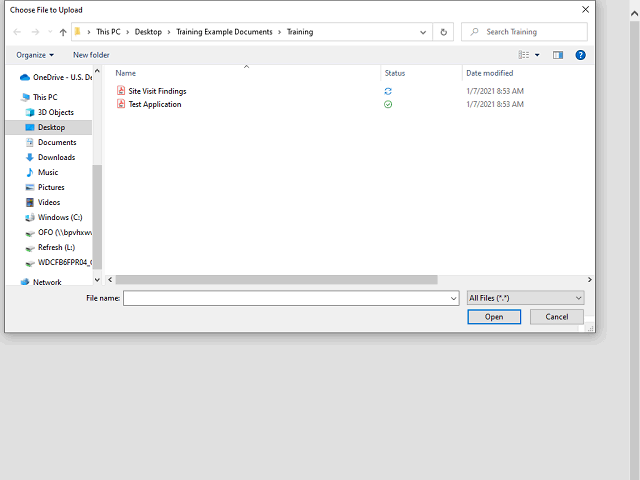640x480 pixels.
Task: Open 3D Objects folder
Action: [49, 112]
